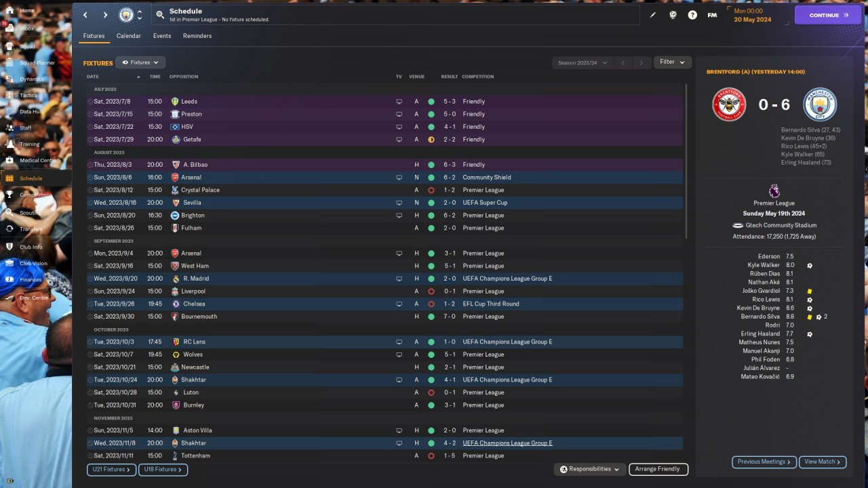
Task: Click the Continue button
Action: point(828,15)
